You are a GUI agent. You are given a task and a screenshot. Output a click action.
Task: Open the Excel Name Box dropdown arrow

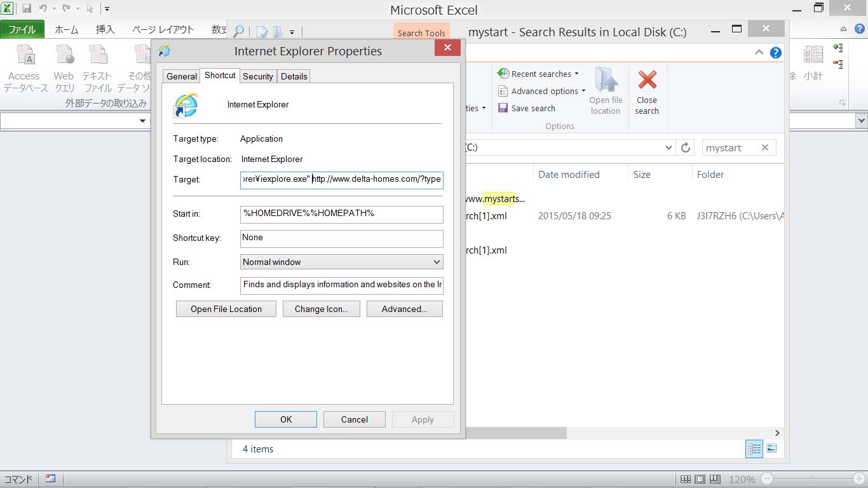143,121
